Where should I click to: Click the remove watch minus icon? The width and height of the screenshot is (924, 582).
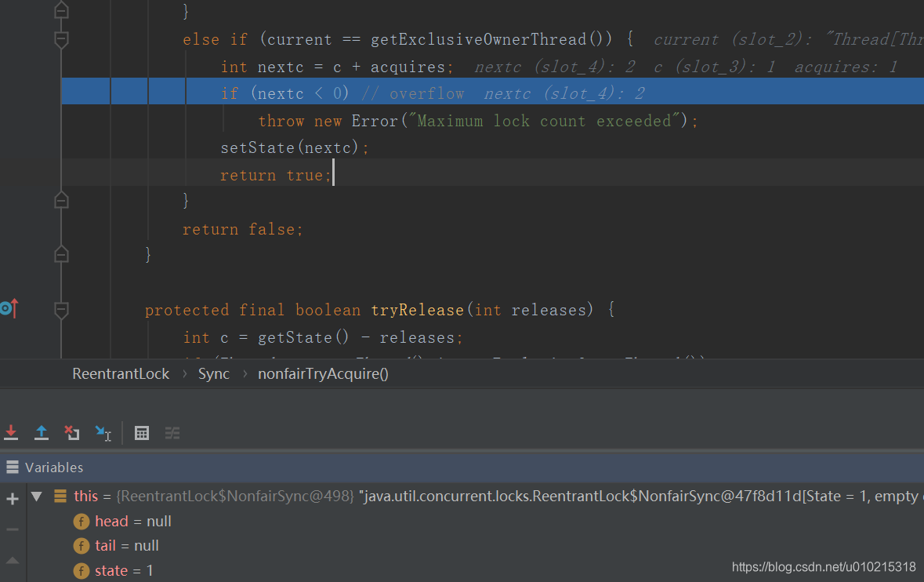point(13,529)
